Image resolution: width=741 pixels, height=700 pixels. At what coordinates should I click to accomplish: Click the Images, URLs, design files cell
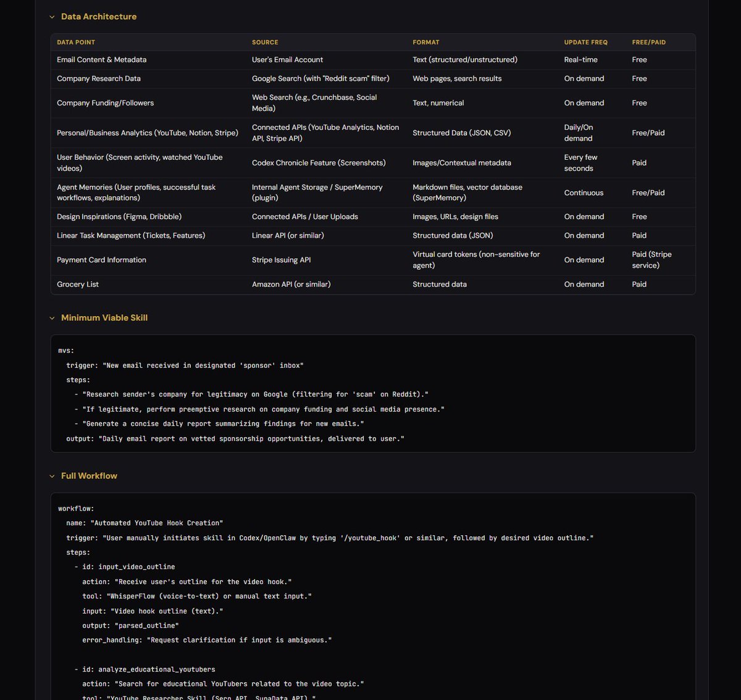coord(456,217)
